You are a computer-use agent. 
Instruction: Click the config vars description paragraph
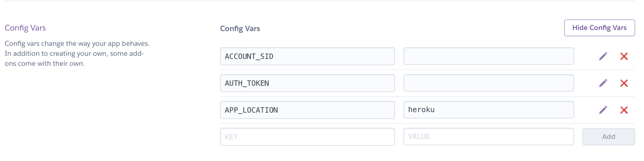click(77, 53)
